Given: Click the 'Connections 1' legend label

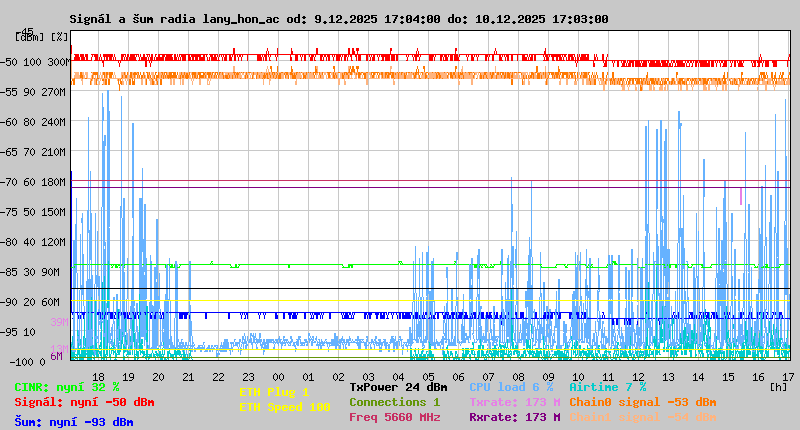Looking at the screenshot, I should click(x=394, y=402).
